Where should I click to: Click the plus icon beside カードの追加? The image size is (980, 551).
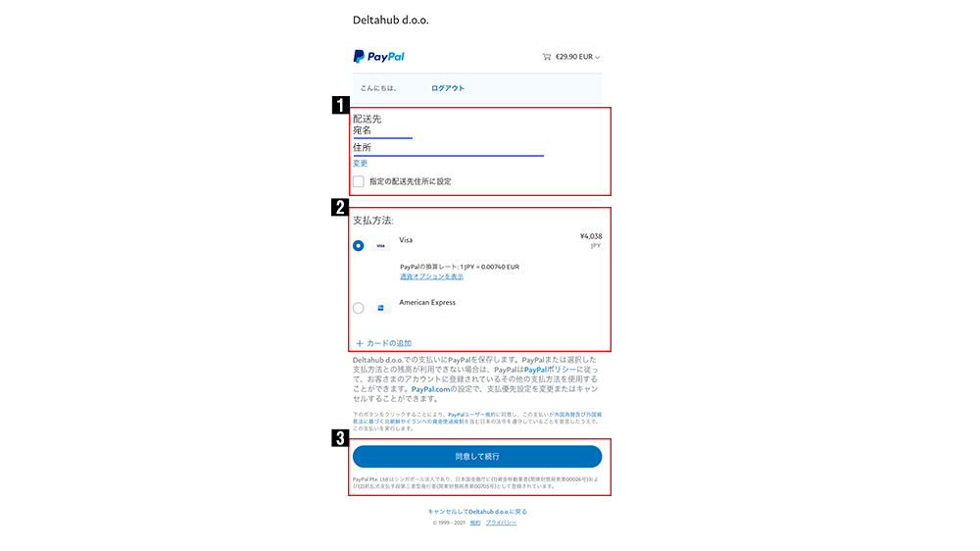point(360,343)
